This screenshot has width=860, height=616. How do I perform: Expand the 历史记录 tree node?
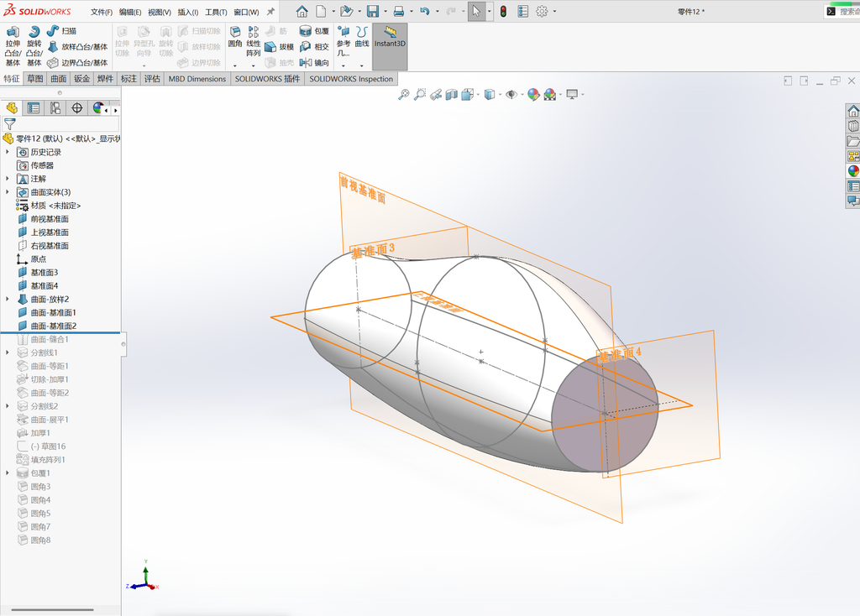pos(7,152)
